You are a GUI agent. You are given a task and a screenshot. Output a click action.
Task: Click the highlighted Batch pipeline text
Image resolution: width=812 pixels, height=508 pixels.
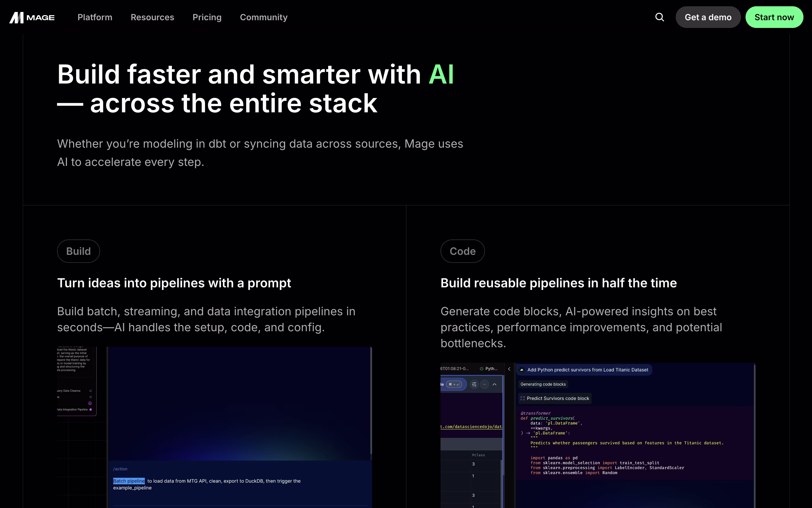click(129, 481)
